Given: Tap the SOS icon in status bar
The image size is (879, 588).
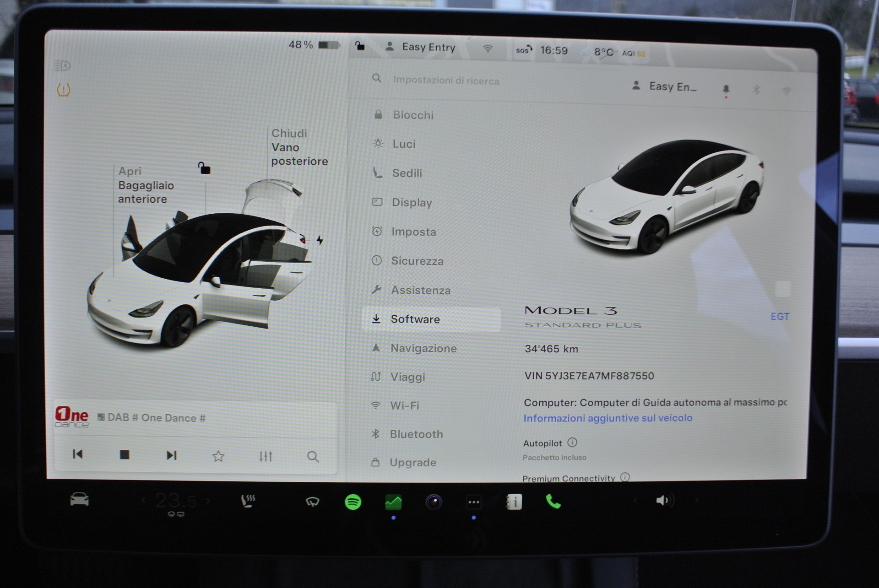Looking at the screenshot, I should click(x=524, y=49).
